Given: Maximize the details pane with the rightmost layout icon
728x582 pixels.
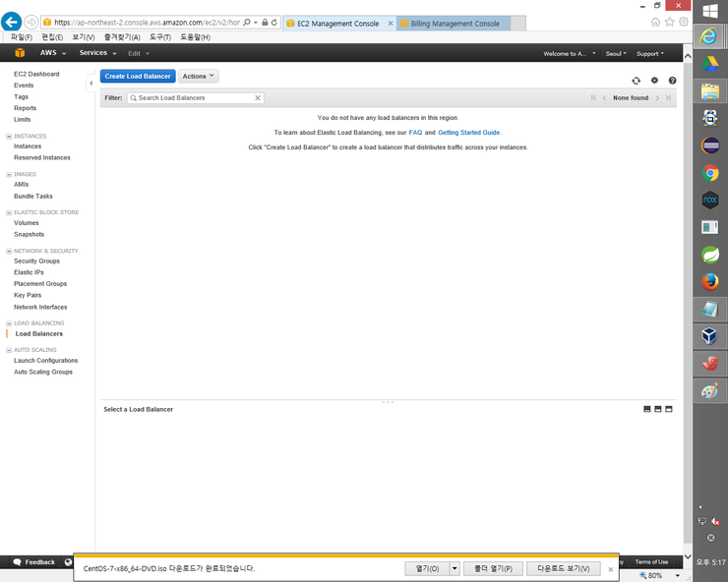Looking at the screenshot, I should [x=669, y=409].
